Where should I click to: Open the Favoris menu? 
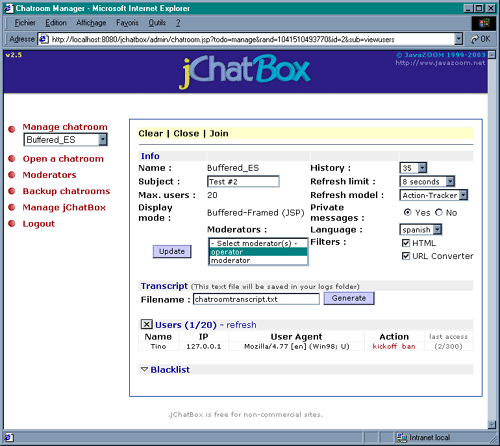point(127,23)
